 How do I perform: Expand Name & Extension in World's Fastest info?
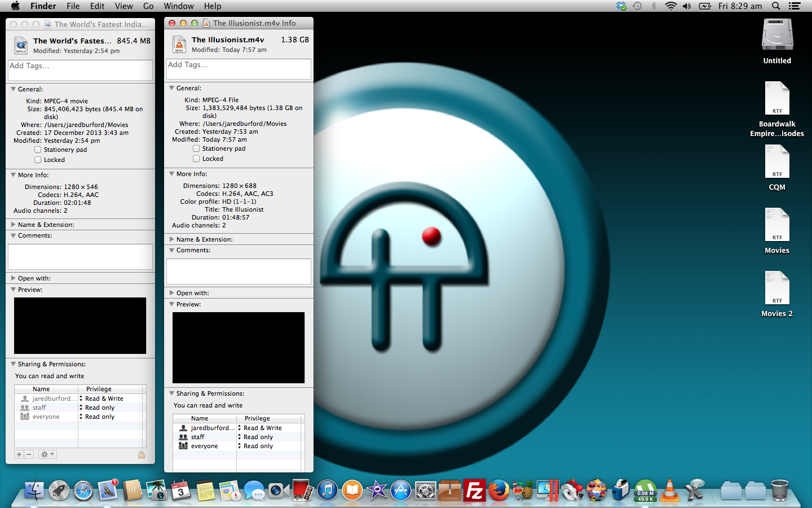[14, 225]
